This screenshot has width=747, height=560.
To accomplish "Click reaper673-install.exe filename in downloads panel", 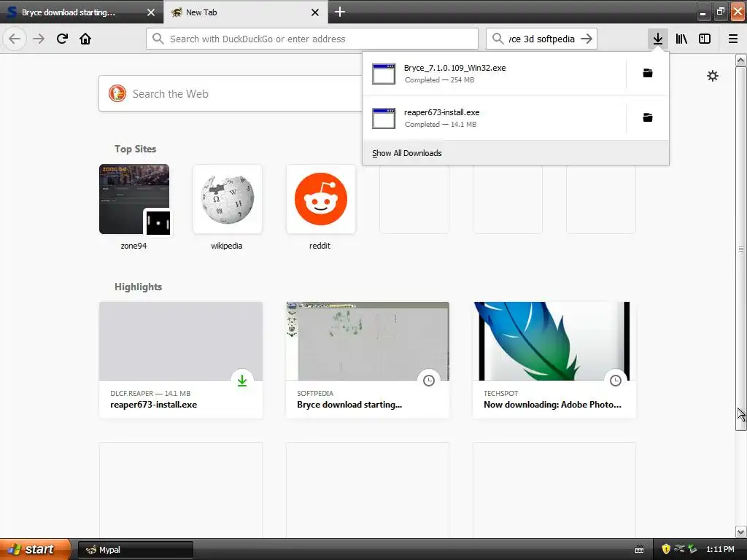I will tap(441, 112).
